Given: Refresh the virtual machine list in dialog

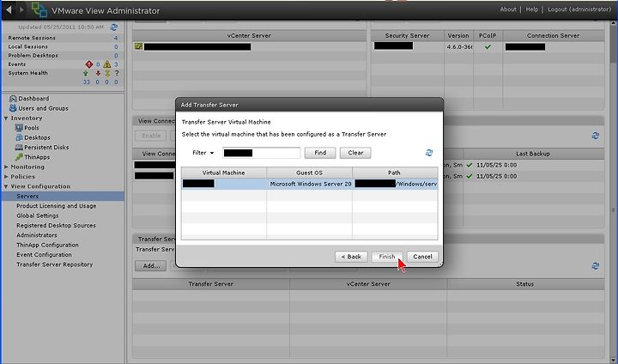Looking at the screenshot, I should 429,153.
